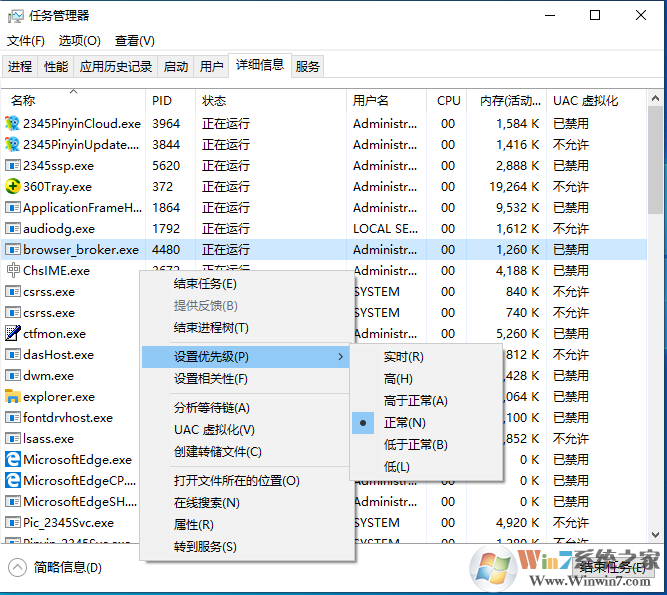Viewport: 667px width, 595px height.
Task: Sort by the 用户名 column header
Action: 386,101
